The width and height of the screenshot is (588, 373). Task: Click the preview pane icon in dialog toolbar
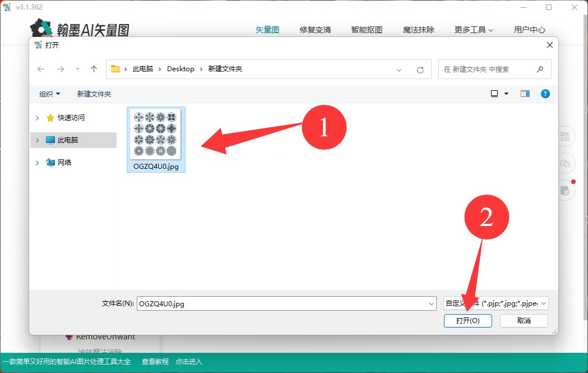(x=525, y=93)
